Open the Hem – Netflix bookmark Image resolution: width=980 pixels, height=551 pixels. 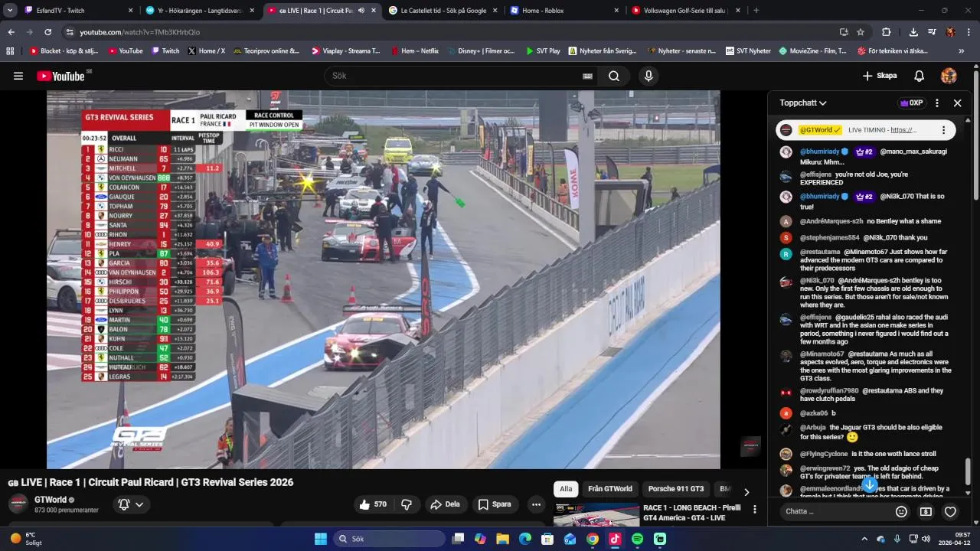pyautogui.click(x=414, y=51)
